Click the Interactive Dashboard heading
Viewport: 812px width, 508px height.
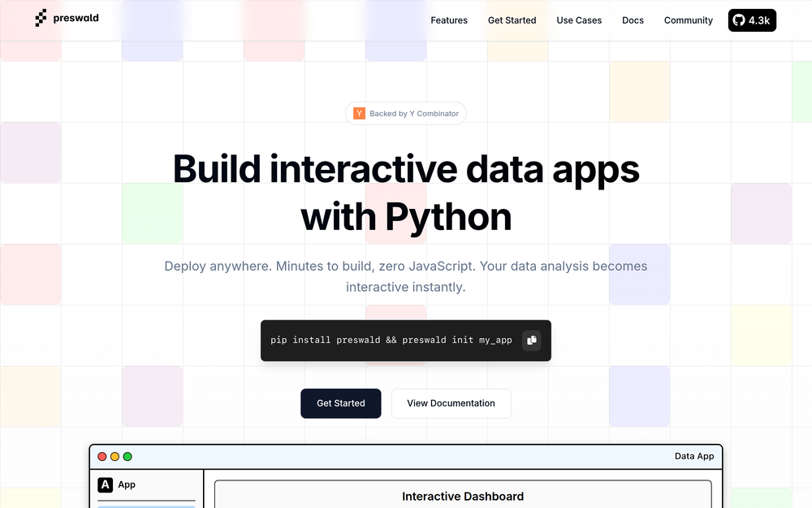coord(463,497)
